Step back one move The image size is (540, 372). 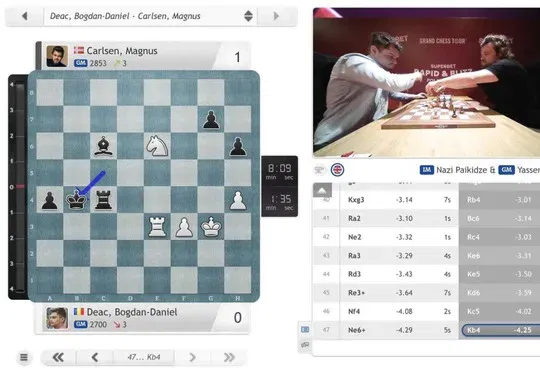(x=95, y=357)
